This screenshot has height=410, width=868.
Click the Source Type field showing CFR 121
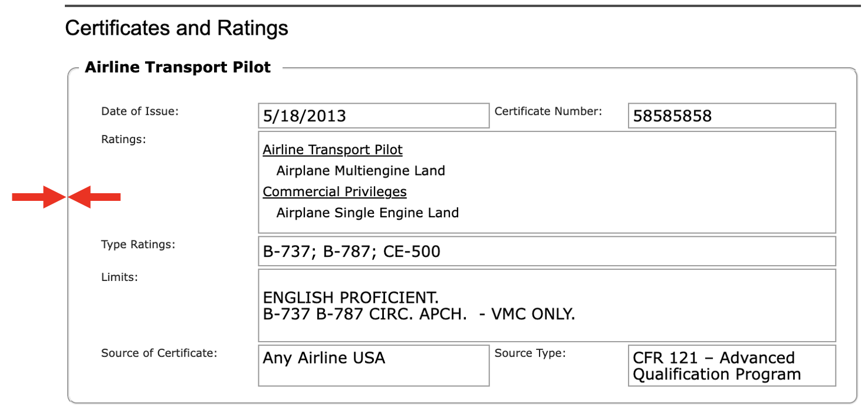point(732,365)
